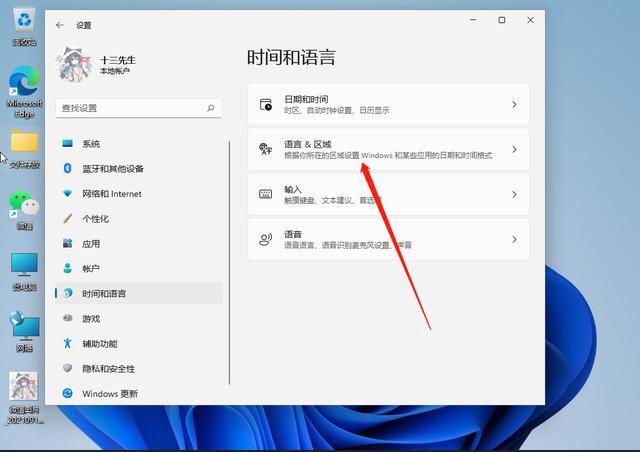
Task: Click the accounts person icon
Action: click(68, 268)
